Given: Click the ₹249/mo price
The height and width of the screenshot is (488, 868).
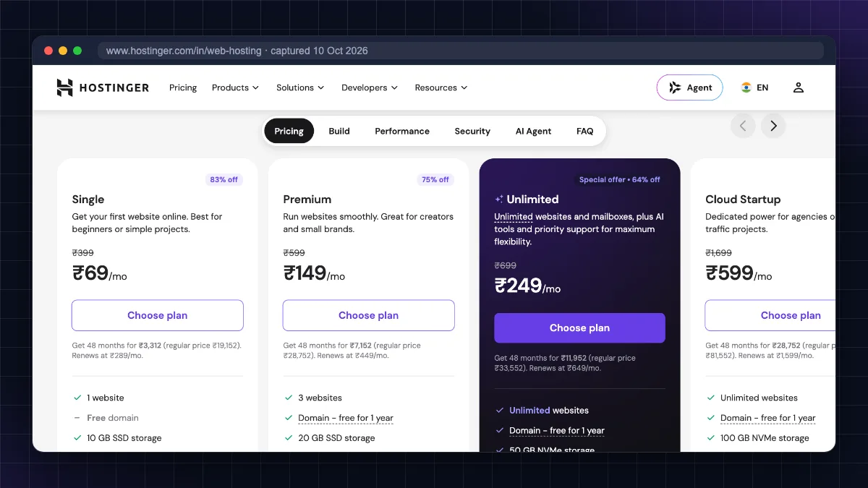Looking at the screenshot, I should (x=527, y=286).
